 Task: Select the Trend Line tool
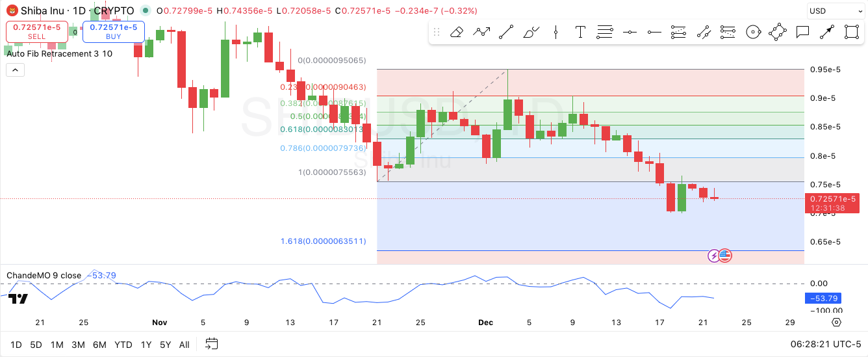[x=506, y=32]
